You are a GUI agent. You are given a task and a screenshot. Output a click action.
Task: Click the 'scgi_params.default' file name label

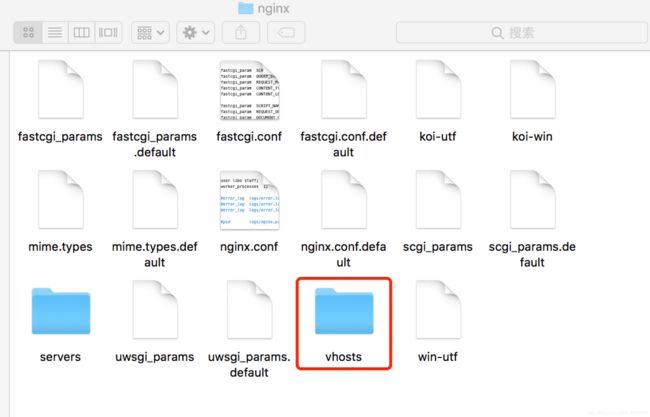click(x=532, y=255)
